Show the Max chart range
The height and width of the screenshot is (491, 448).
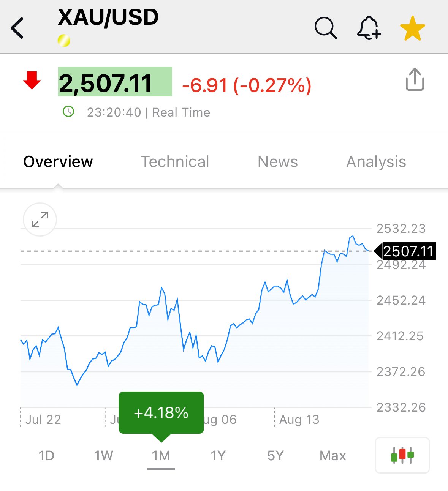(x=333, y=455)
